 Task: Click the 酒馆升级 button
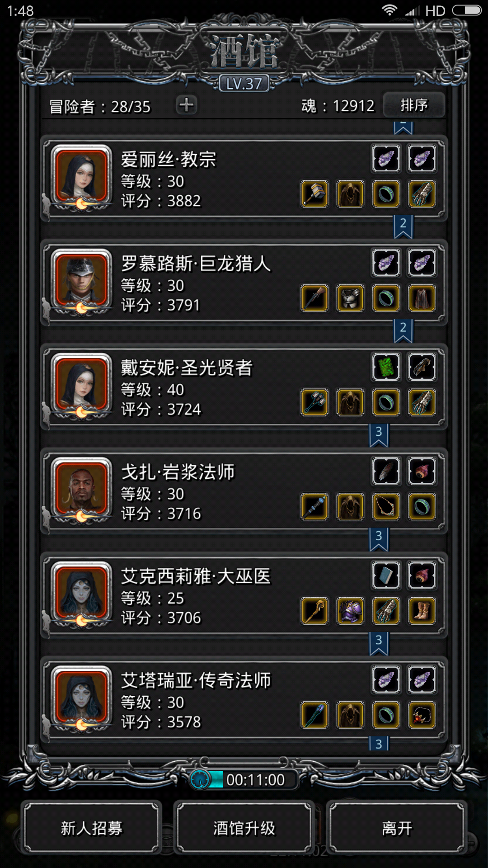(x=244, y=828)
